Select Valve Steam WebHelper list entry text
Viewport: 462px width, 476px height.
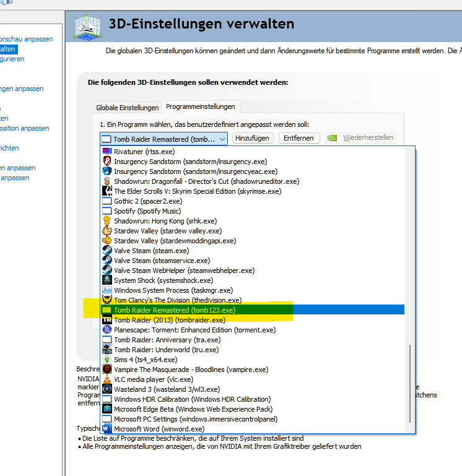point(185,270)
